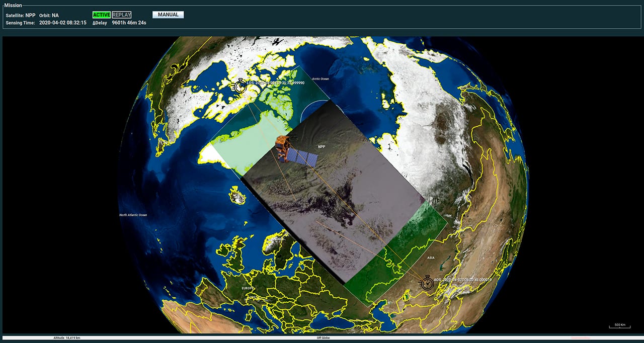Click the LOS stopwatch marker icon
Image resolution: width=644 pixels, height=343 pixels.
pos(240,86)
